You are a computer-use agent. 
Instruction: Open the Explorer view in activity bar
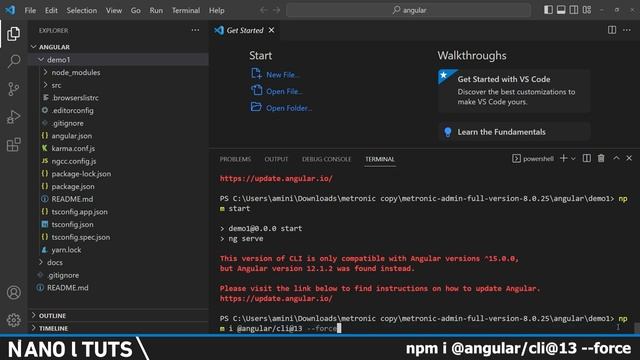coord(13,33)
